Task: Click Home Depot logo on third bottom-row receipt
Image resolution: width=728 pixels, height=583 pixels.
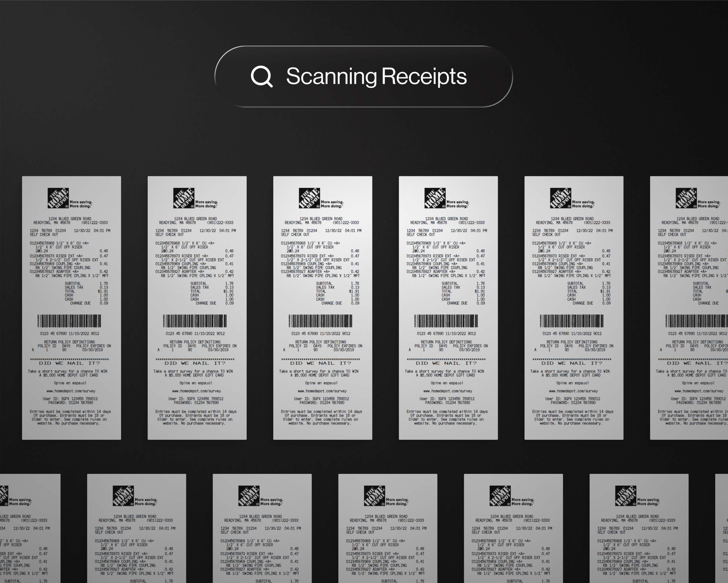Action: point(249,495)
